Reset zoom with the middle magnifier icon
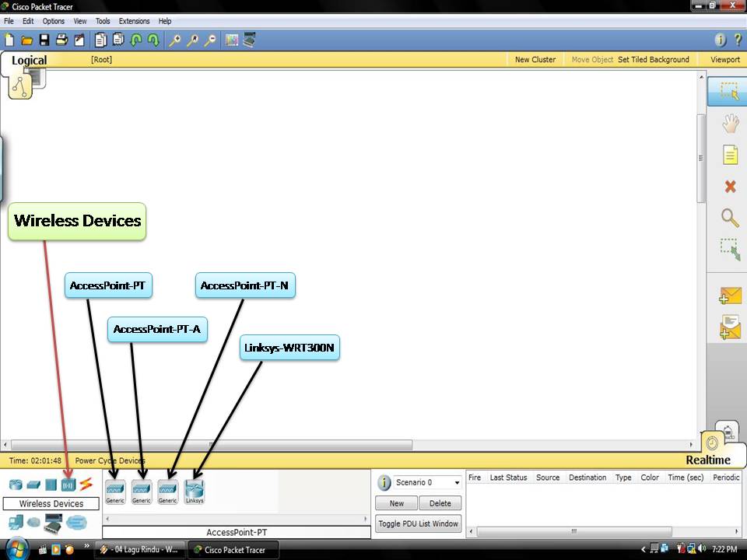Image resolution: width=747 pixels, height=560 pixels. click(192, 40)
